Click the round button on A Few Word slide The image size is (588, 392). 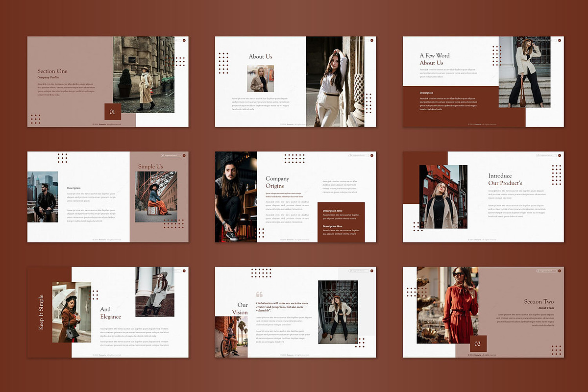[560, 40]
